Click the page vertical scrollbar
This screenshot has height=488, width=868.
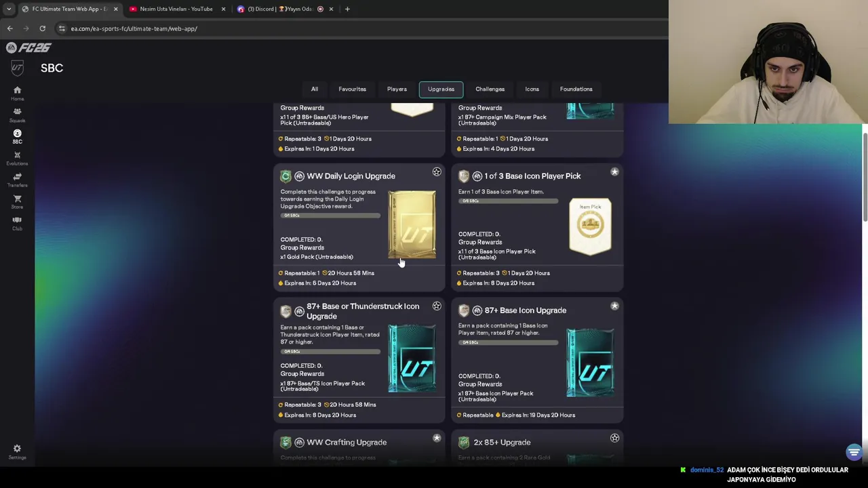coord(865,176)
